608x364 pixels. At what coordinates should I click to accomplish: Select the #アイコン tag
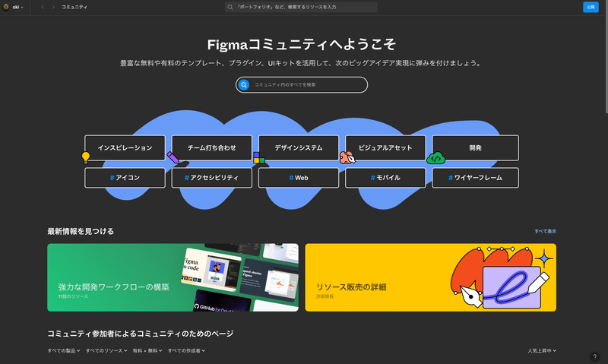click(x=125, y=178)
